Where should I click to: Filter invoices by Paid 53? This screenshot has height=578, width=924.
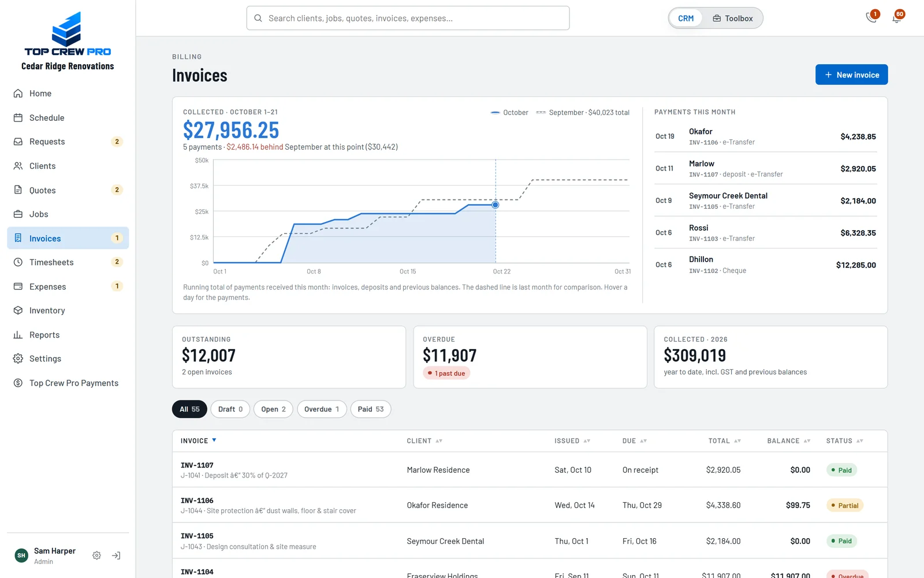[x=371, y=409]
